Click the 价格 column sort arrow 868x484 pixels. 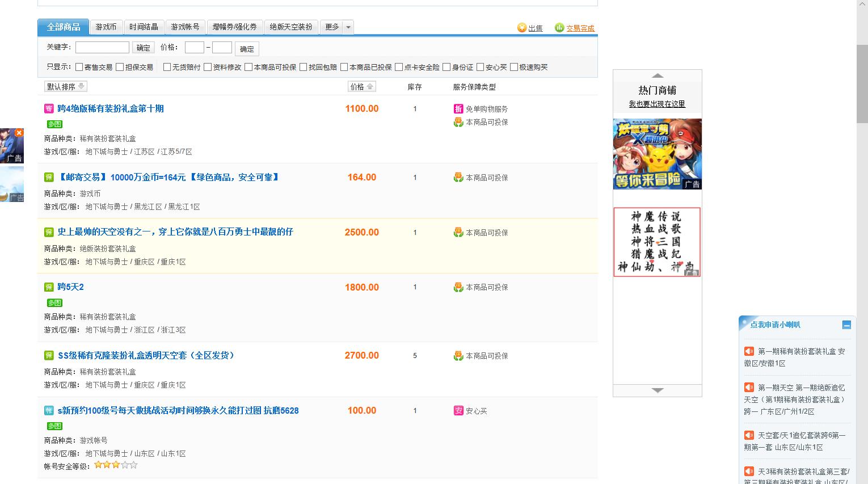click(371, 86)
